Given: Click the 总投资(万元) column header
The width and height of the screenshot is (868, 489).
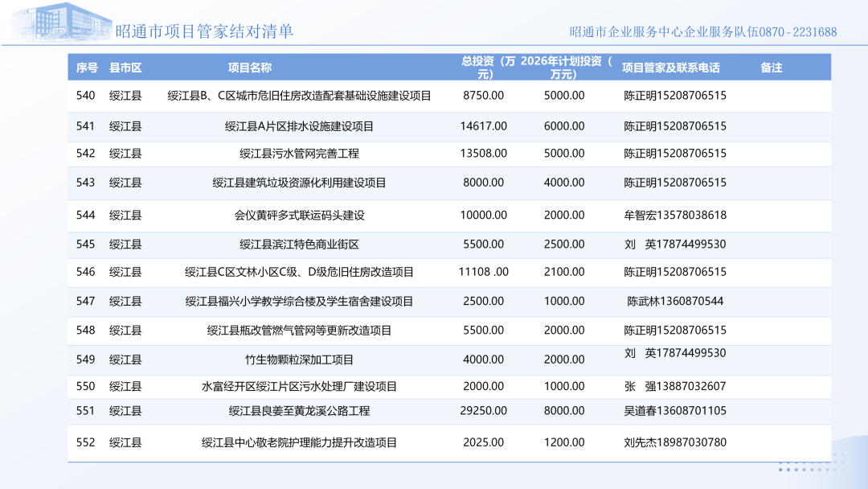Looking at the screenshot, I should (487, 68).
